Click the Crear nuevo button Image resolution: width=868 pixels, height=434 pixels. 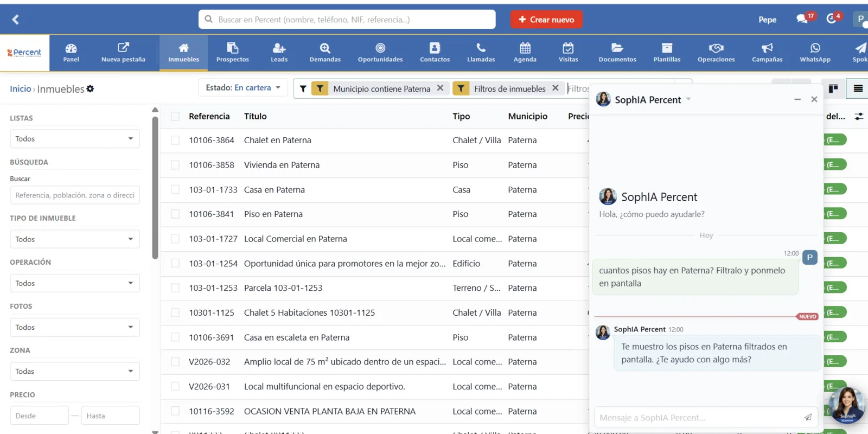tap(546, 20)
